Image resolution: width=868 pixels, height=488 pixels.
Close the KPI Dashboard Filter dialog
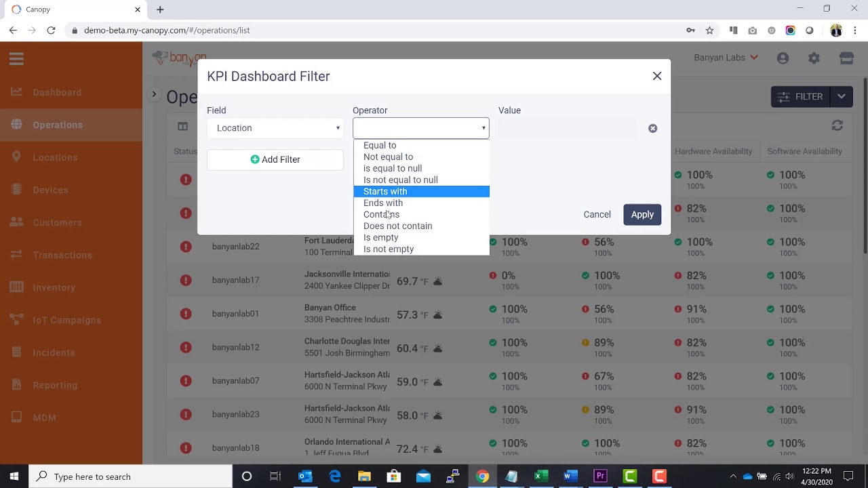tap(657, 76)
